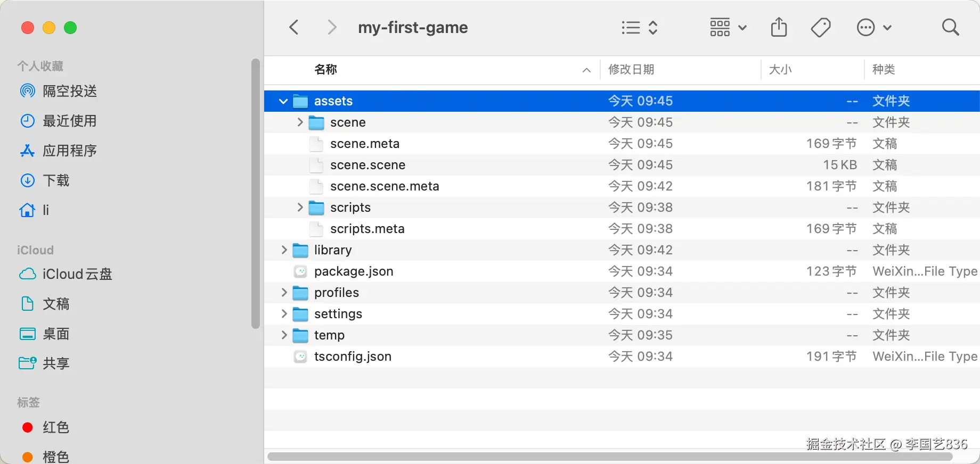The width and height of the screenshot is (980, 464).
Task: Open the more actions ellipsis menu
Action: (873, 27)
